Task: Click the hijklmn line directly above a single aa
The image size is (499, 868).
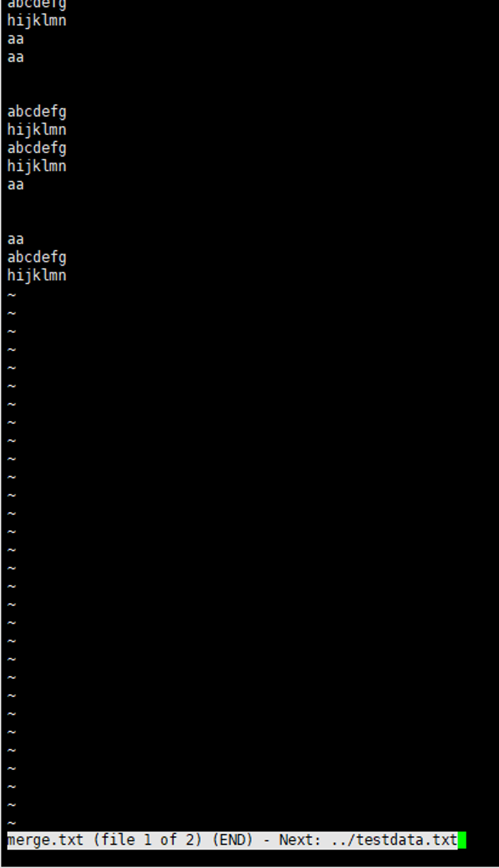Action: pos(37,166)
